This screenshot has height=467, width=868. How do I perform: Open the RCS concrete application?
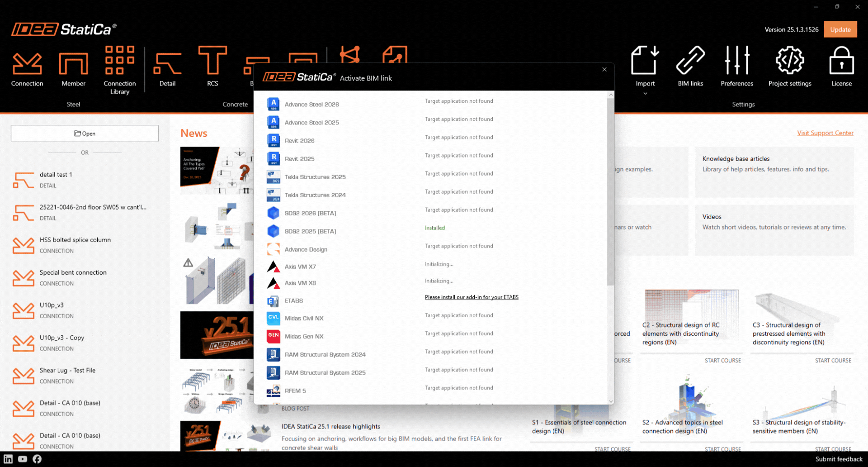[x=212, y=66]
